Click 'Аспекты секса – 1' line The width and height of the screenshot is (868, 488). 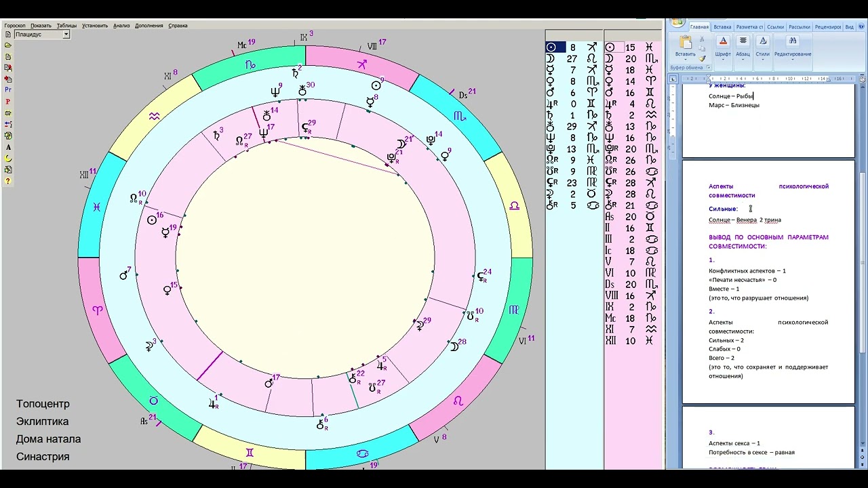734,443
